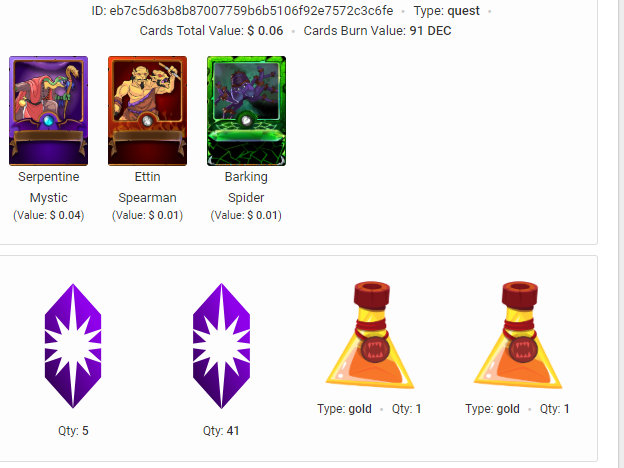Click the Barking Spider Value $ 0.01 text
Image resolution: width=624 pixels, height=468 pixels.
246,215
